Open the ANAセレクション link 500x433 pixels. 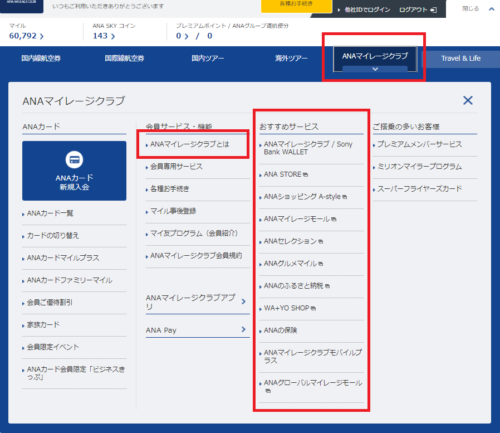(x=293, y=241)
